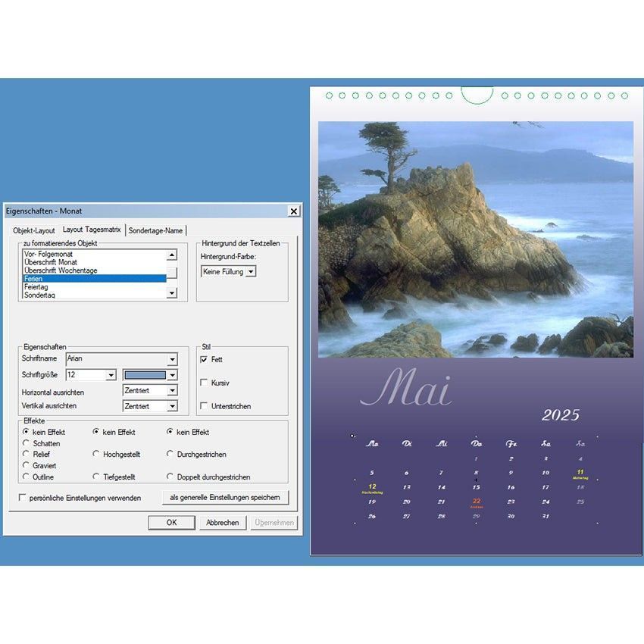Switch to the Objekt-Layout tab

coord(34,230)
